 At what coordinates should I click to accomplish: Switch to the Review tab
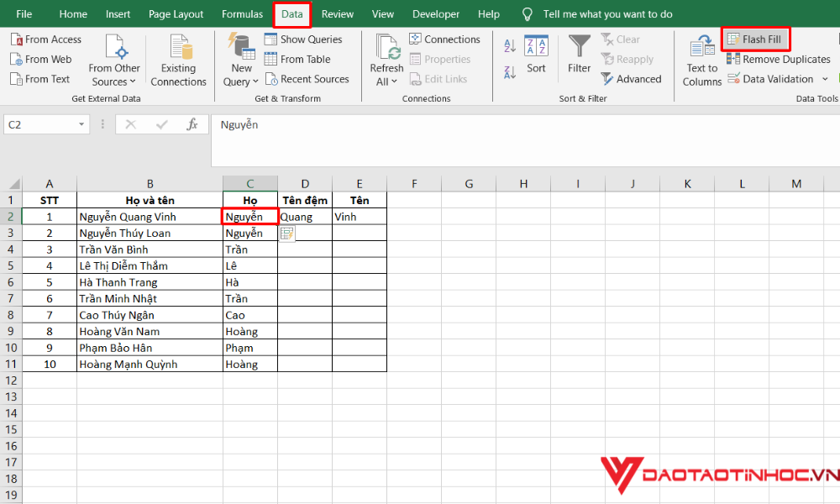338,14
